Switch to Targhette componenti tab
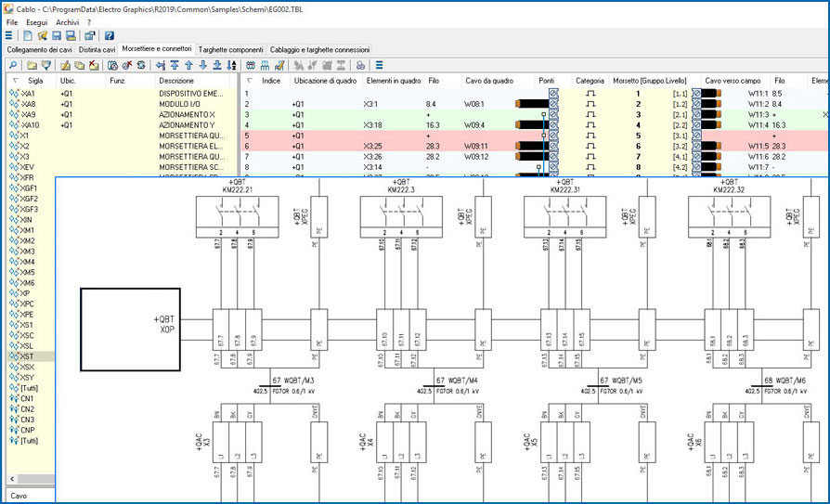The height and width of the screenshot is (504, 830). pyautogui.click(x=231, y=49)
